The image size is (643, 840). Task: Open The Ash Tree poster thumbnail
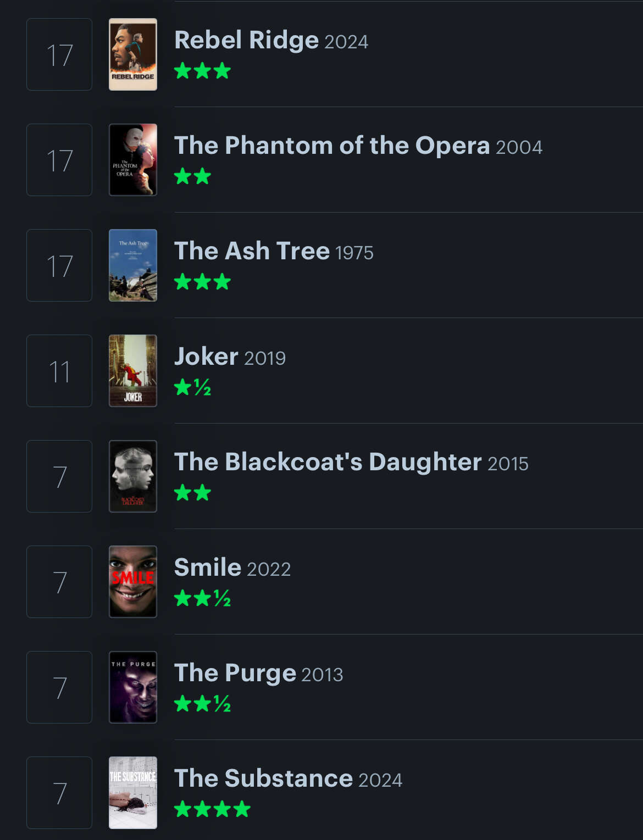pyautogui.click(x=133, y=265)
